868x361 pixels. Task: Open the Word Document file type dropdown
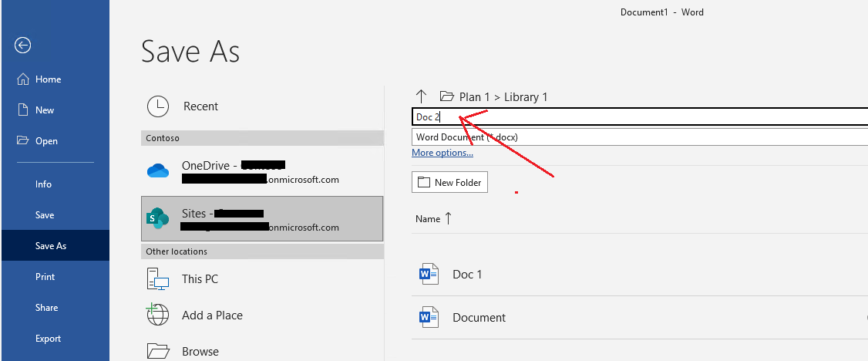coord(640,137)
